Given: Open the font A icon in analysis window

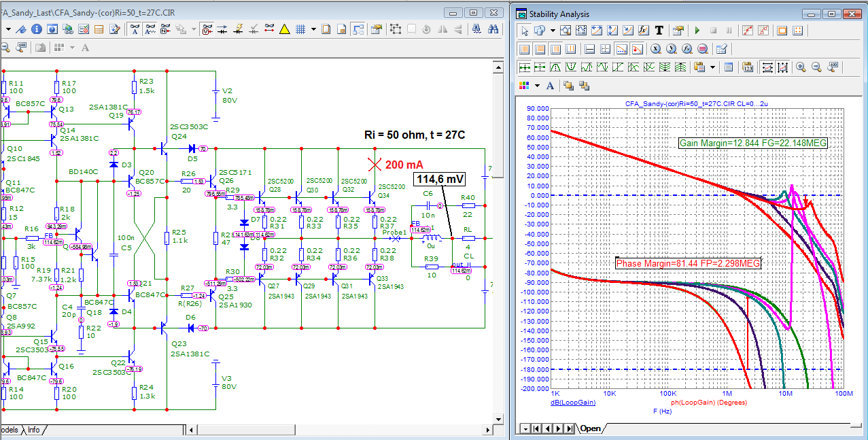Looking at the screenshot, I should click(x=551, y=86).
